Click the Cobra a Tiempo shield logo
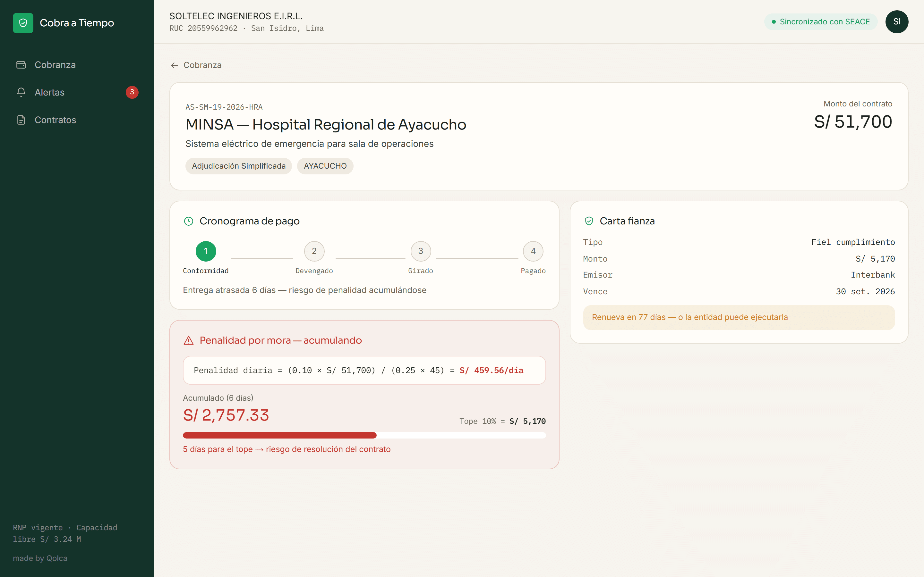The width and height of the screenshot is (924, 577). (23, 23)
